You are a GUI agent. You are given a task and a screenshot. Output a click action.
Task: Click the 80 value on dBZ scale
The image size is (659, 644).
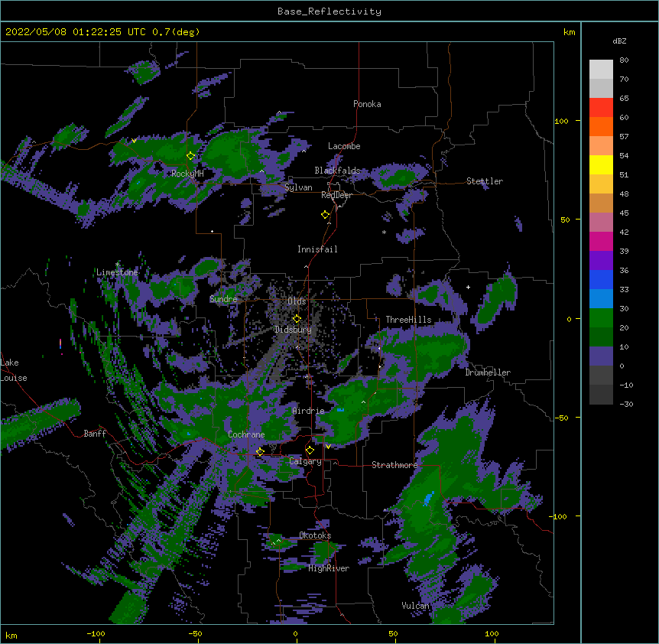point(624,60)
